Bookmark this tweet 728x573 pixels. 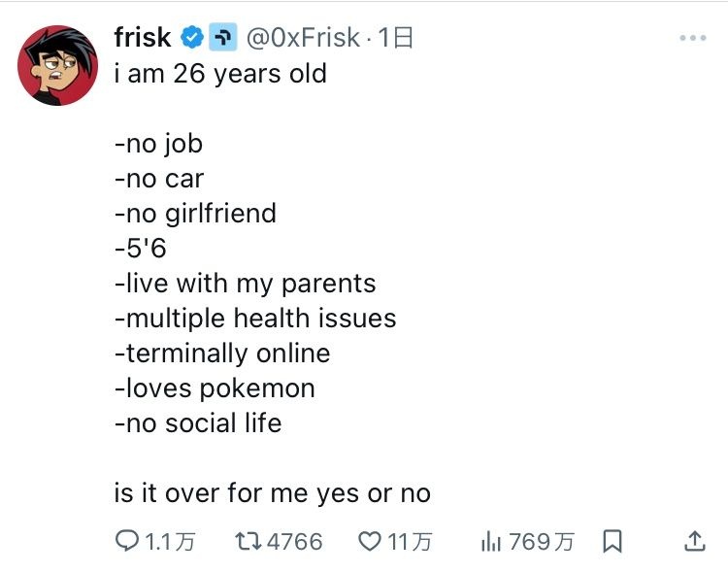point(612,541)
